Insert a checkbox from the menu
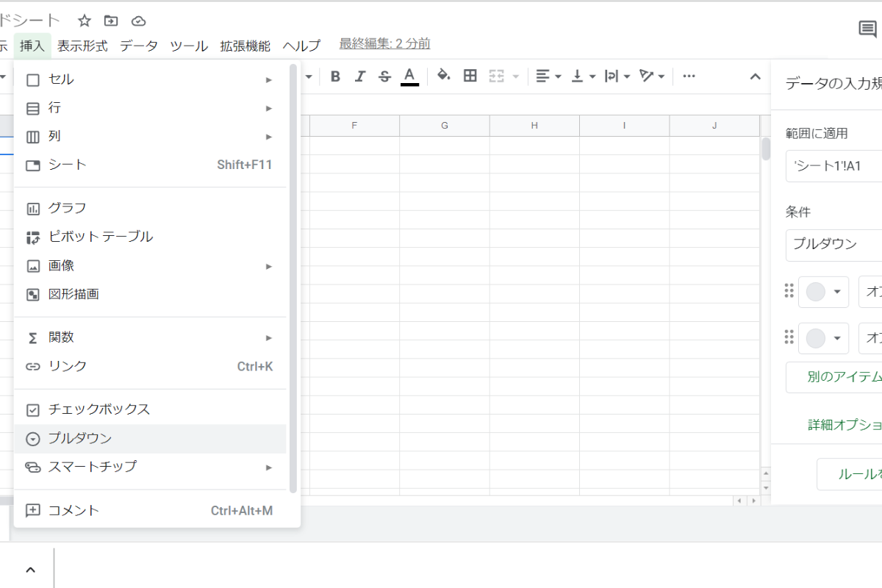The width and height of the screenshot is (882, 588). (99, 409)
